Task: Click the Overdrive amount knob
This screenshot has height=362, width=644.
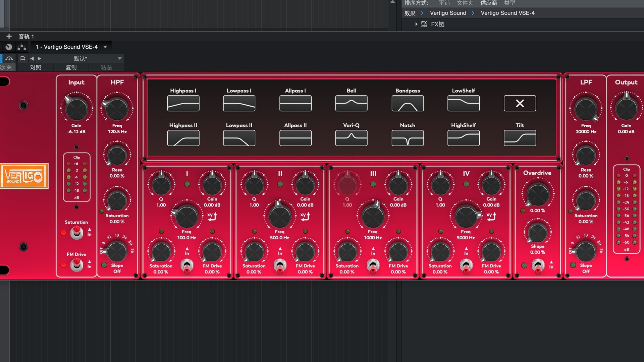Action: [538, 194]
